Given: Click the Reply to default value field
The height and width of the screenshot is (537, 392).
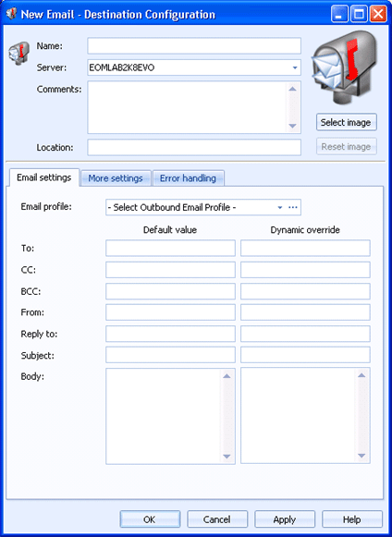Looking at the screenshot, I should point(170,334).
